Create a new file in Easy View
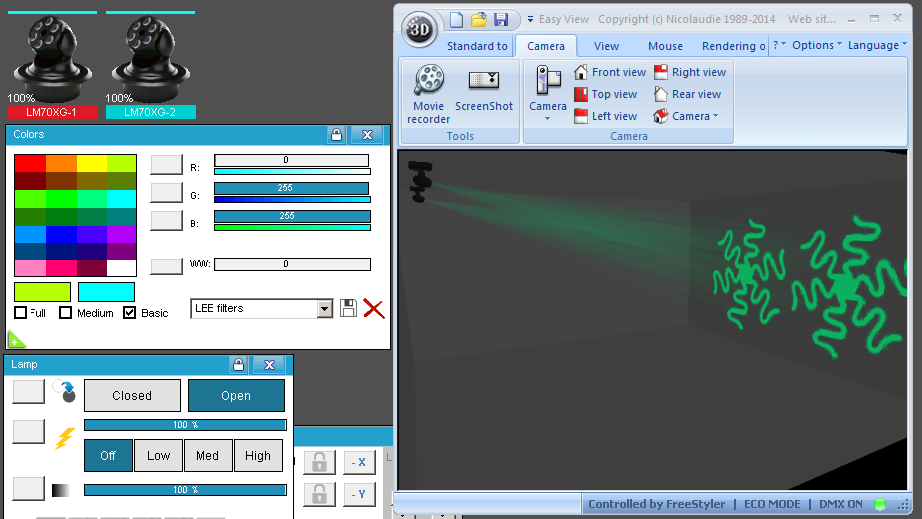Screen dimensions: 922x519 (x=456, y=20)
